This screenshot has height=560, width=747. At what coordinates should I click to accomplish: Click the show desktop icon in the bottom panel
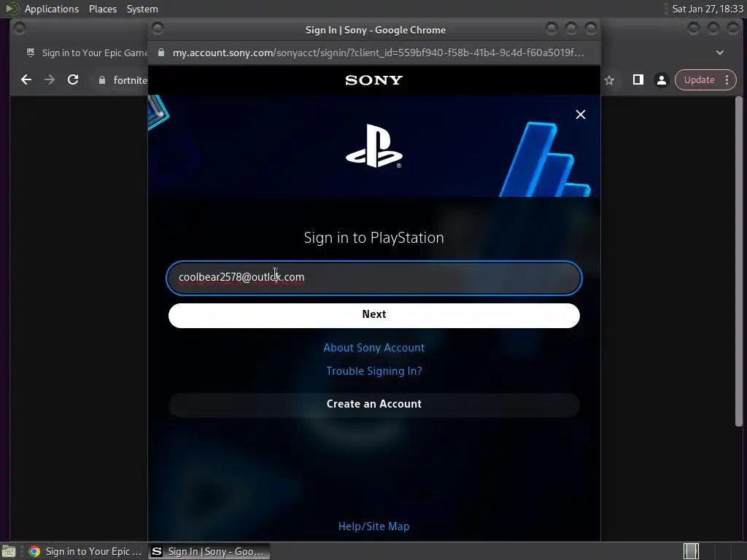pyautogui.click(x=9, y=551)
